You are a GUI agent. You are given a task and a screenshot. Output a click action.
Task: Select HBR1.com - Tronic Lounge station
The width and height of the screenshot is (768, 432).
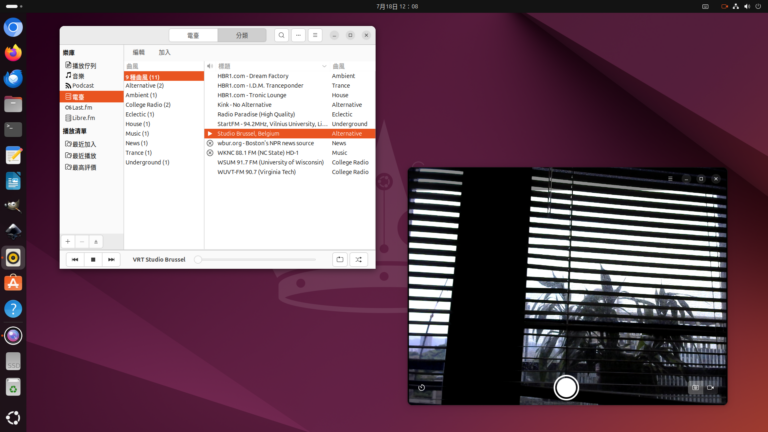pyautogui.click(x=290, y=95)
